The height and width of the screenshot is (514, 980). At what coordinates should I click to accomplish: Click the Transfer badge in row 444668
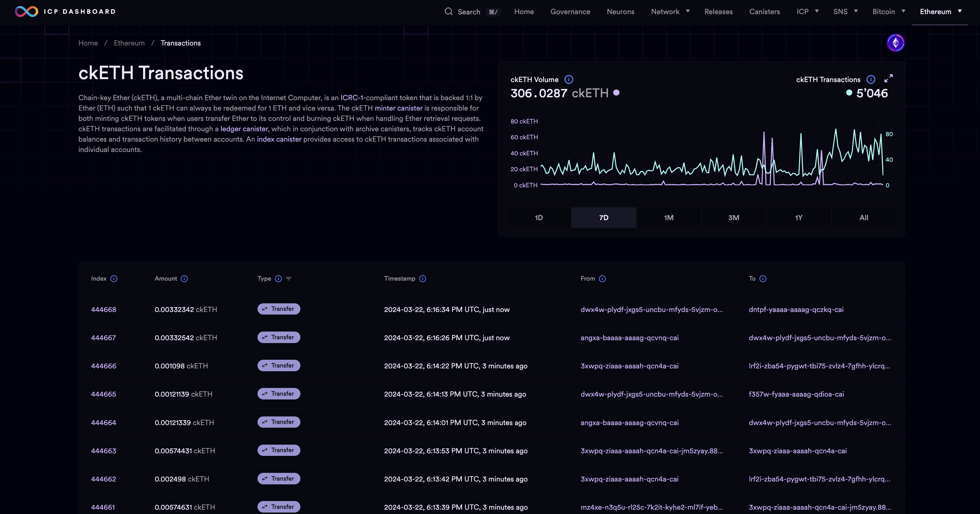click(x=279, y=309)
